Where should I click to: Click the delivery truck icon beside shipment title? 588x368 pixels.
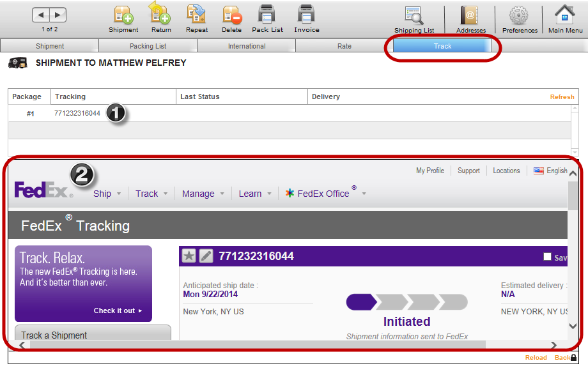click(18, 63)
